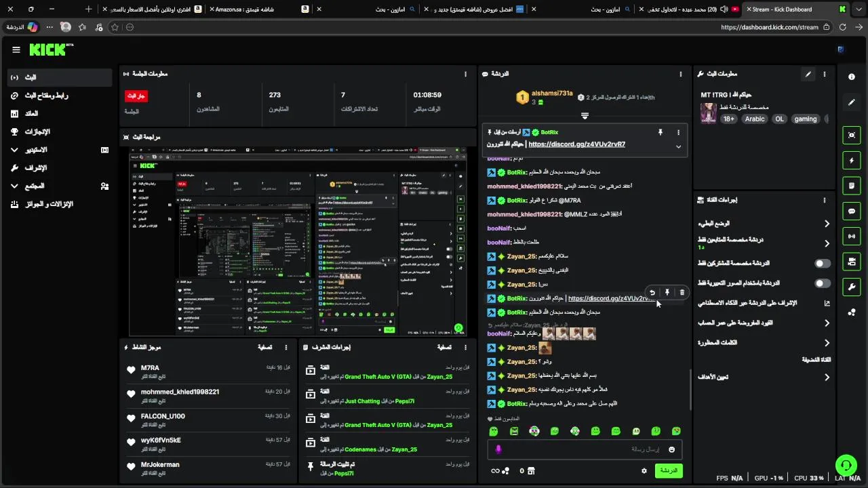Click the moderator actions filter label
Viewport: 868px width, 488px height.
coord(444,347)
